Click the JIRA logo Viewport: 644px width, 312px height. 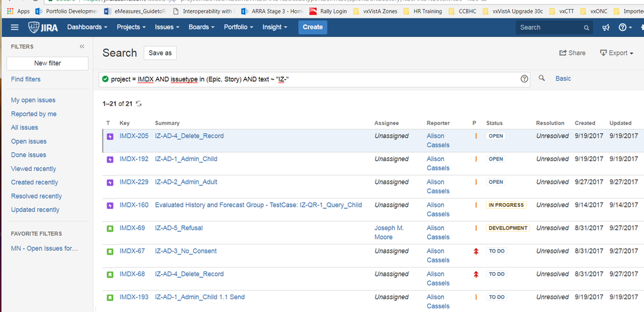click(43, 28)
